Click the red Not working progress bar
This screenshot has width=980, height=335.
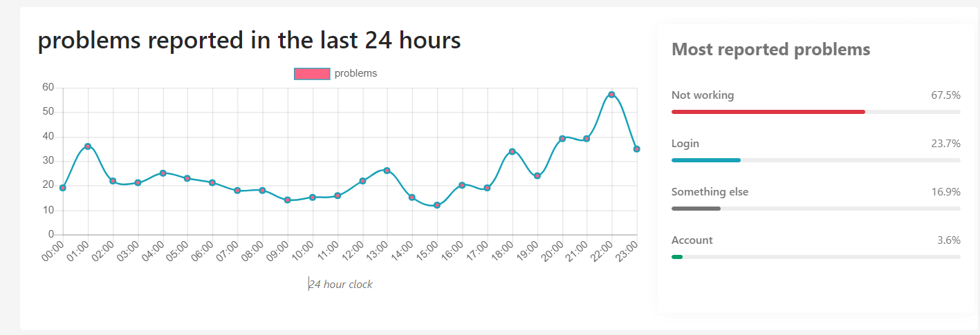768,112
